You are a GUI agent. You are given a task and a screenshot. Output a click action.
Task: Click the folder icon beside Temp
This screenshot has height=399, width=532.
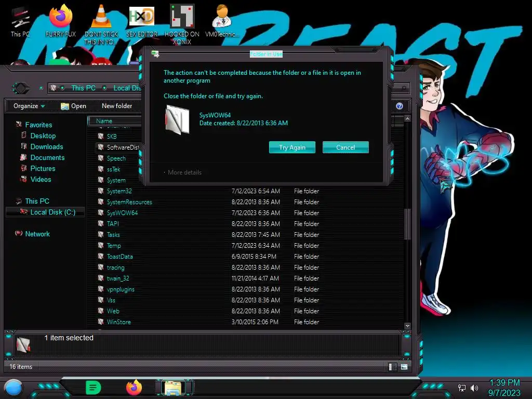[x=101, y=245]
